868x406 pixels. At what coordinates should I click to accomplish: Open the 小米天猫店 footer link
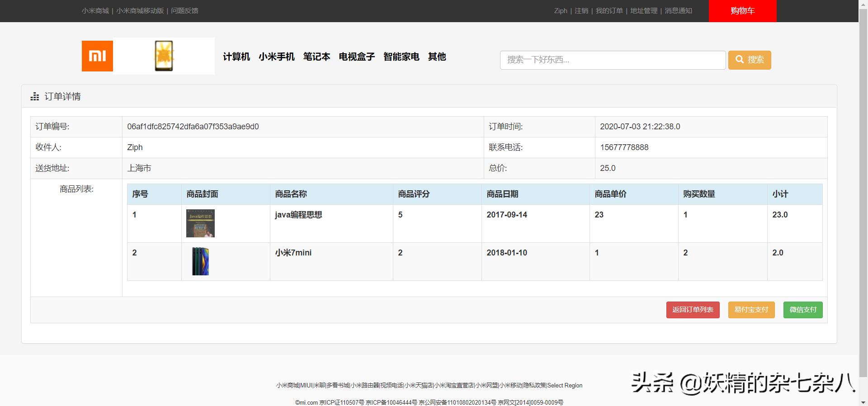tap(419, 386)
